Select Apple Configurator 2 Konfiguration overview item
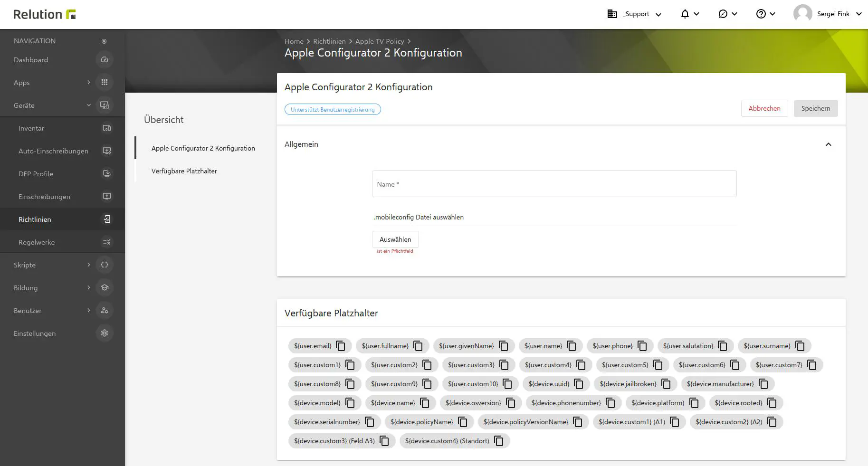Screen dimensions: 868x466 203,148
